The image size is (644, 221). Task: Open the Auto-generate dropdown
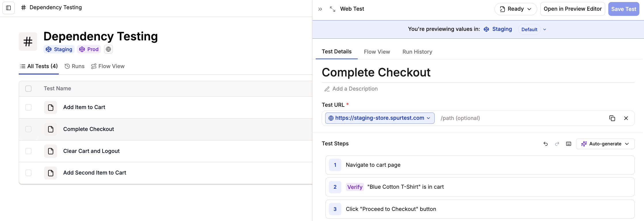pos(605,144)
